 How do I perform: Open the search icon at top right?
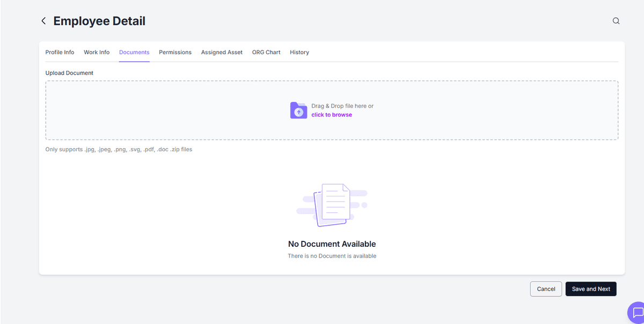(616, 20)
